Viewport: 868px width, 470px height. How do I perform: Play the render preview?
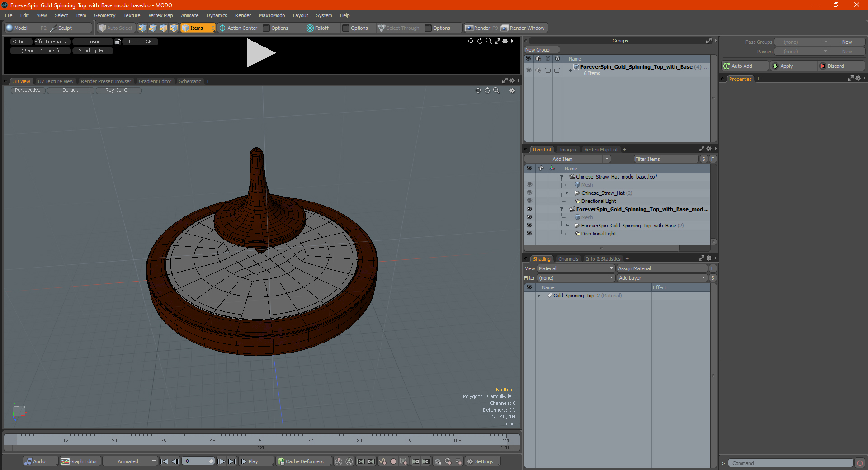[x=261, y=53]
